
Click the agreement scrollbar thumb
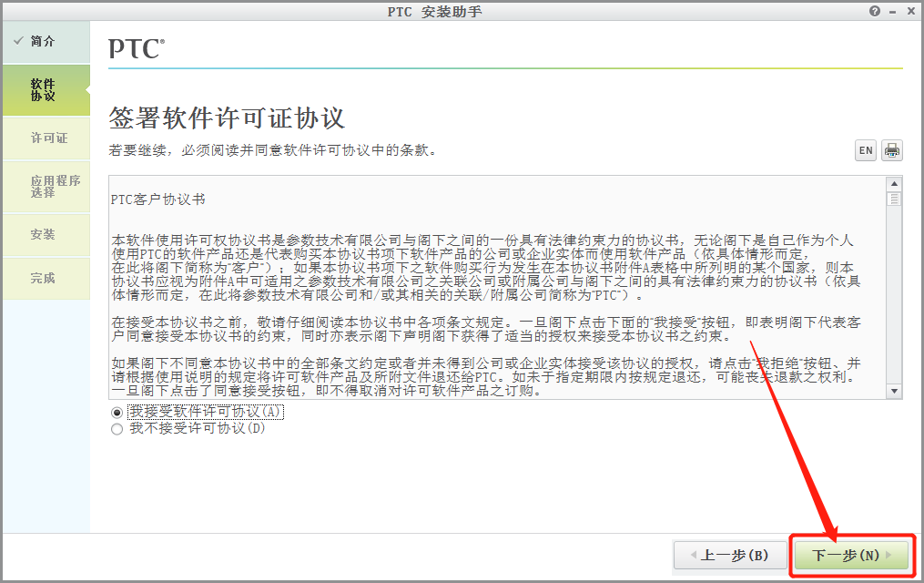(x=894, y=199)
